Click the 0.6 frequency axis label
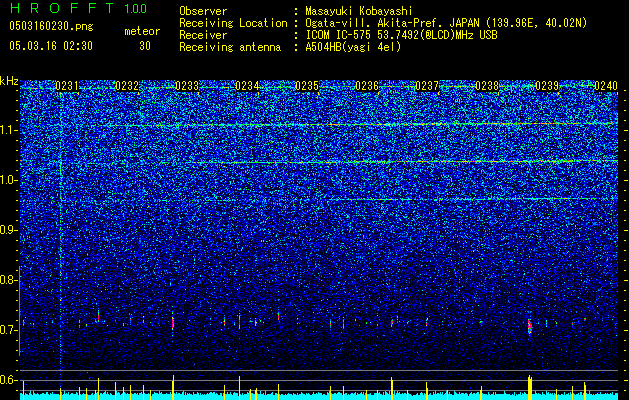The width and height of the screenshot is (629, 400). coord(8,380)
